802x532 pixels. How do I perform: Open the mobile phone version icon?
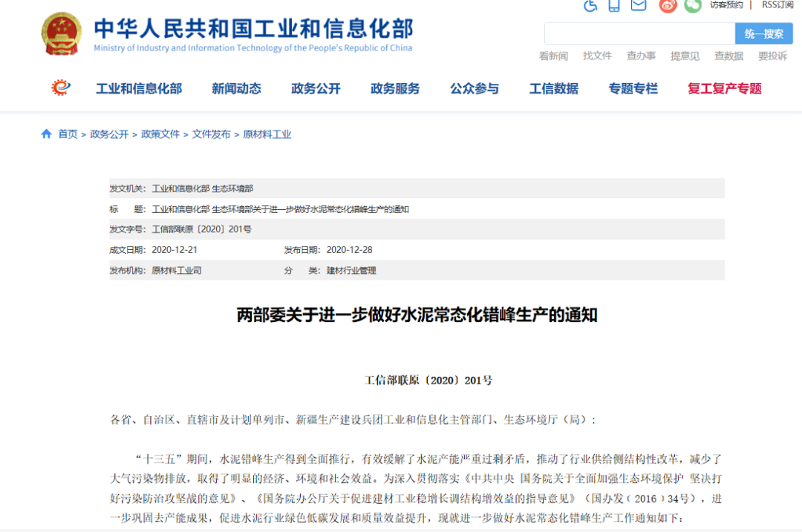614,5
